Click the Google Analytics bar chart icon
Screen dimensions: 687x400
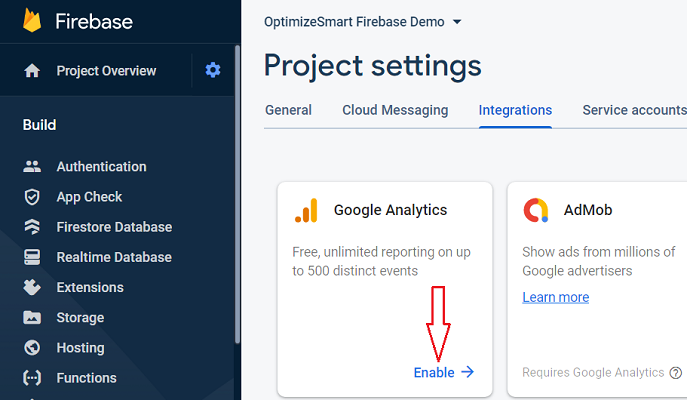(306, 211)
